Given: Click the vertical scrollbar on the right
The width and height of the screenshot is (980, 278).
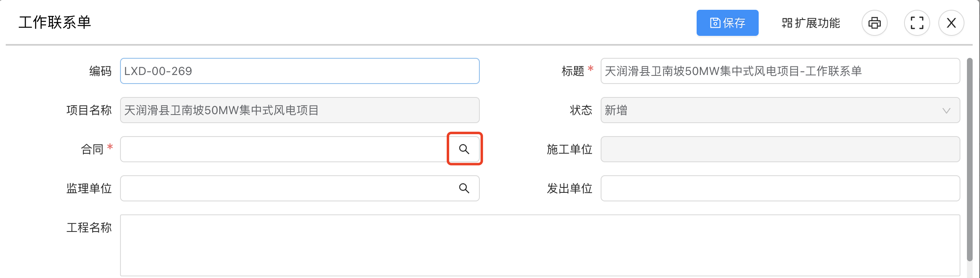Looking at the screenshot, I should [x=970, y=159].
